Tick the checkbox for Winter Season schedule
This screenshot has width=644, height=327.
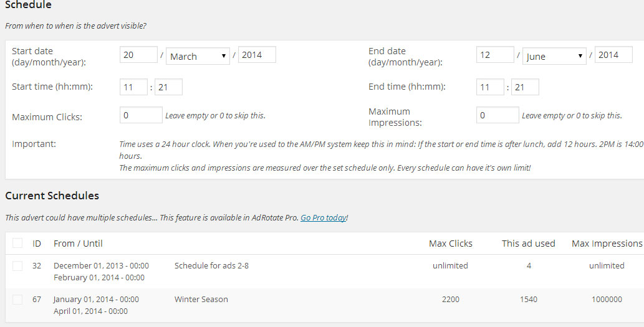[x=17, y=300]
